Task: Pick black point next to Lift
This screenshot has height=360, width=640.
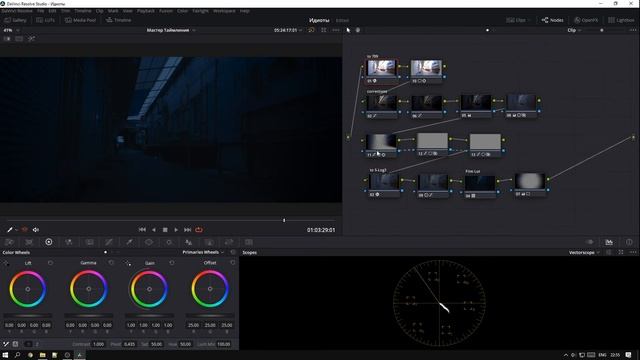Action: [6, 263]
